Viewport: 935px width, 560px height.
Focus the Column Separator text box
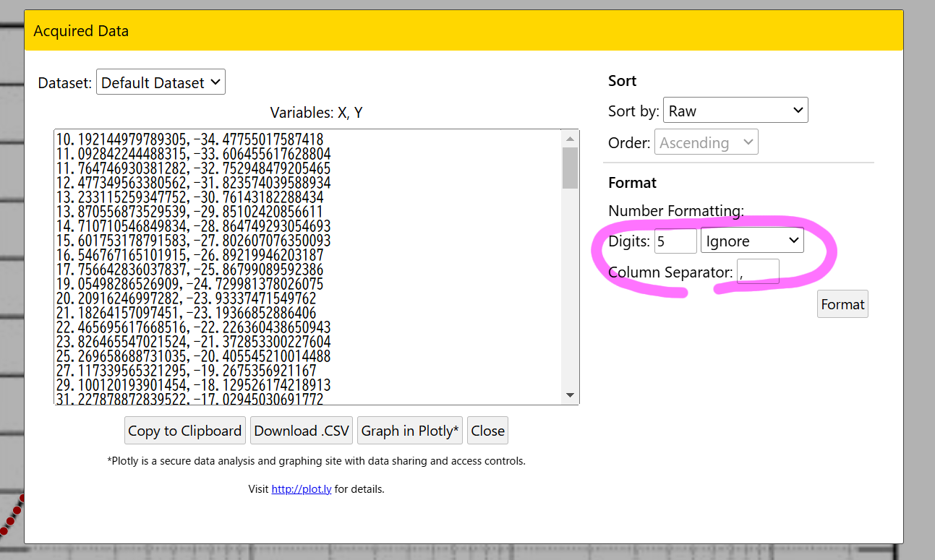pyautogui.click(x=757, y=272)
